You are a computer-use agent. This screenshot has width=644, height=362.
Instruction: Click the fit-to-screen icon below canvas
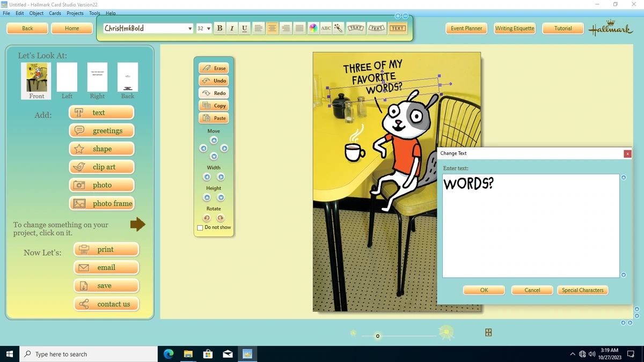tap(488, 333)
